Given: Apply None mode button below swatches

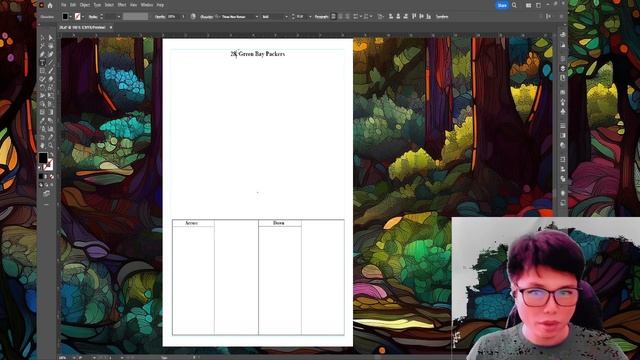Looking at the screenshot, I should (x=51, y=176).
